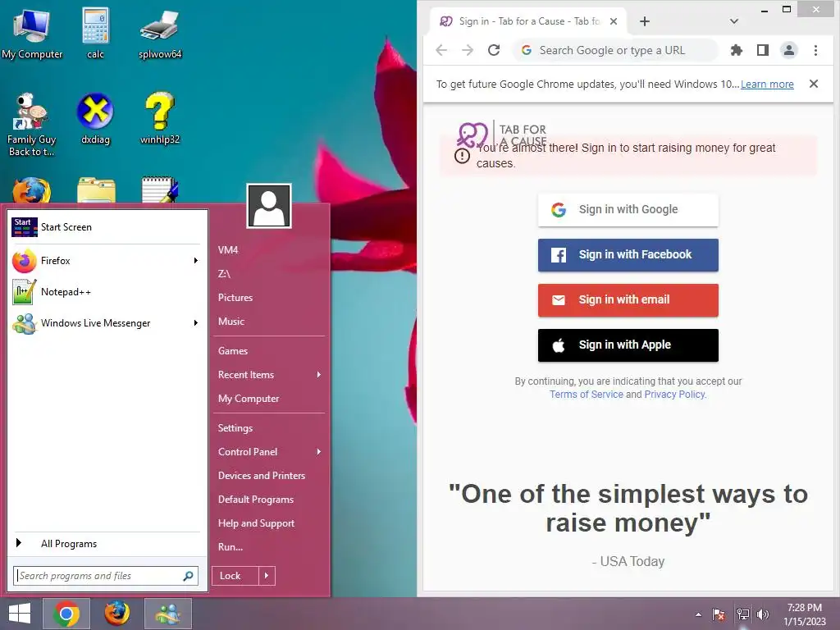Toggle the Chrome side panel
Image resolution: width=840 pixels, height=630 pixels.
click(763, 50)
